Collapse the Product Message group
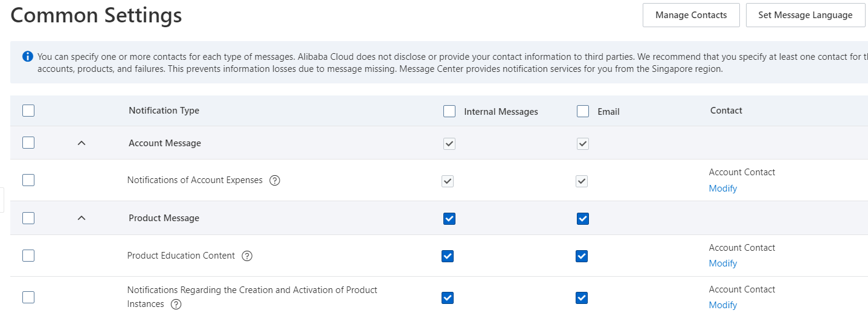Image resolution: width=868 pixels, height=313 pixels. pos(82,218)
